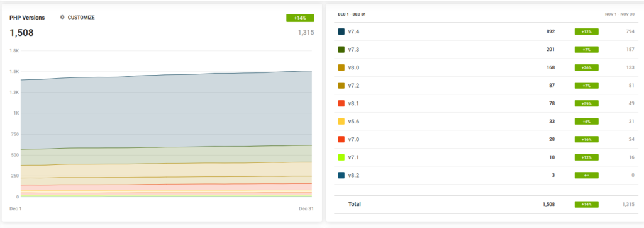Select the v7.1 color swatch
This screenshot has height=228, width=644.
tap(341, 157)
